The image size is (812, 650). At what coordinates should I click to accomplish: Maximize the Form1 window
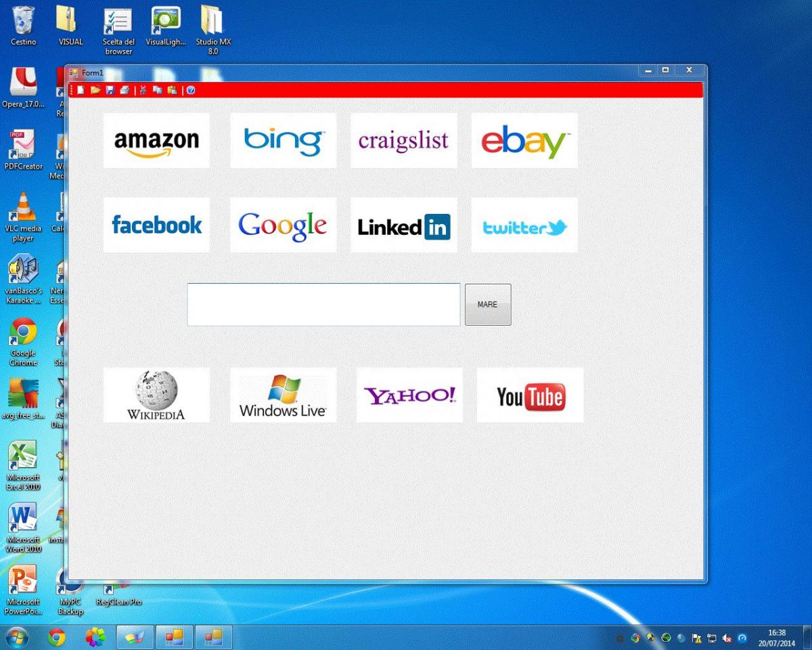(666, 70)
